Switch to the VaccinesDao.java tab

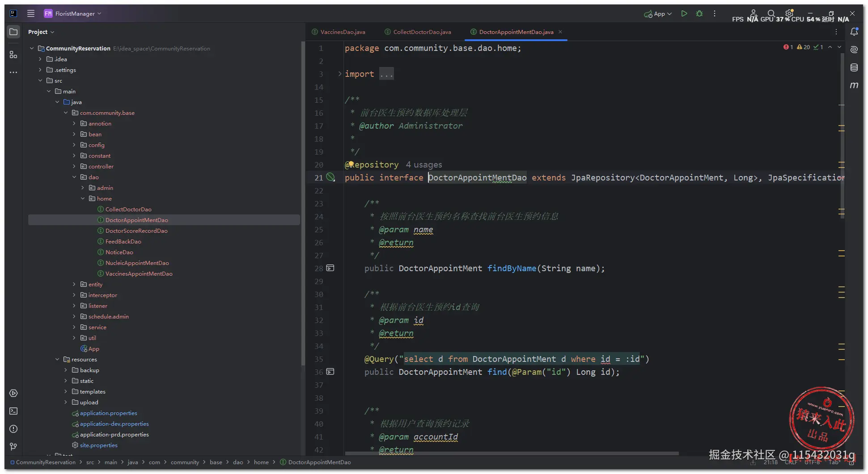coord(339,32)
